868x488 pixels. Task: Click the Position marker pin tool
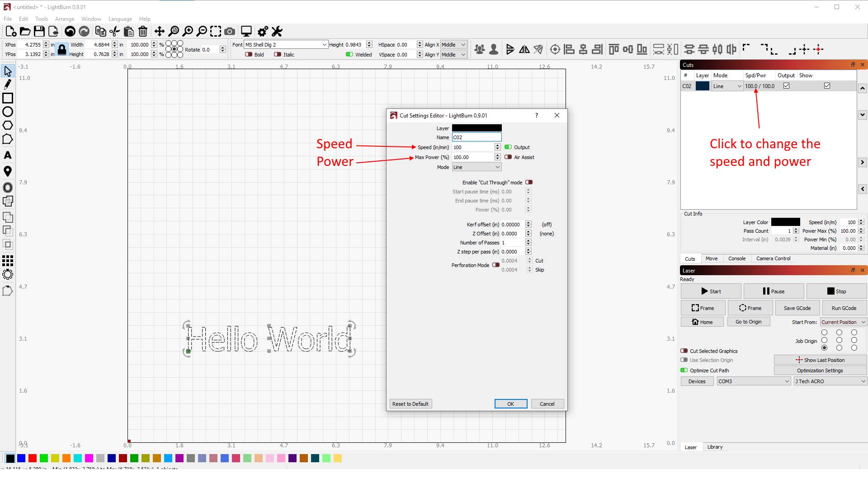[x=8, y=171]
